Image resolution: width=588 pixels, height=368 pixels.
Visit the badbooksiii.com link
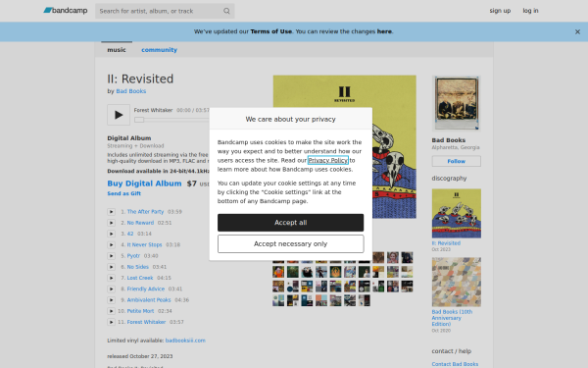185,341
